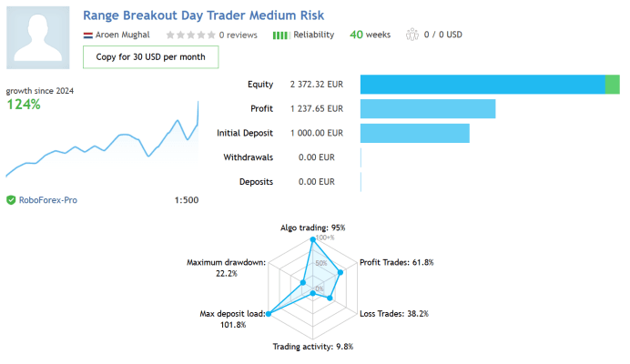Click the Algo trading radar point
The image size is (630, 364).
pyautogui.click(x=312, y=239)
